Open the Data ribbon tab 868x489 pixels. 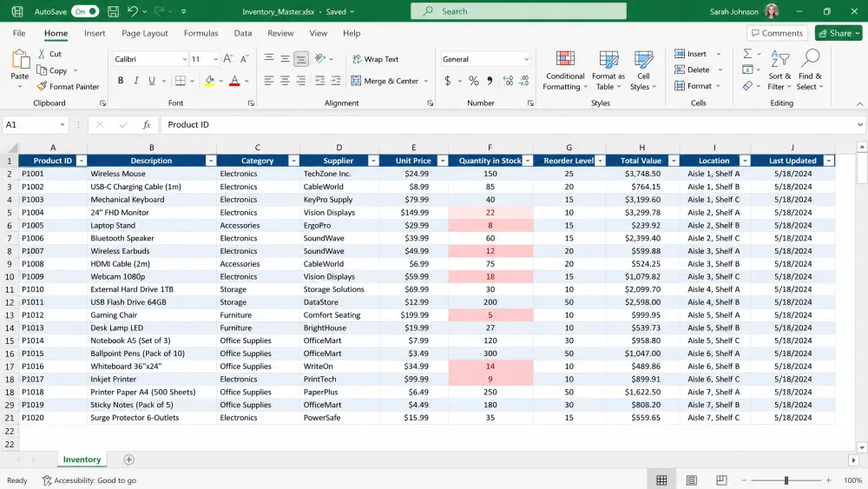[242, 33]
